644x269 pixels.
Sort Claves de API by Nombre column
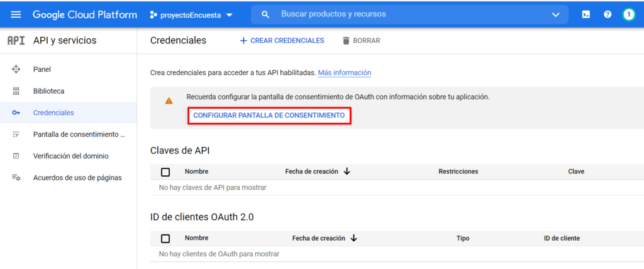click(196, 171)
